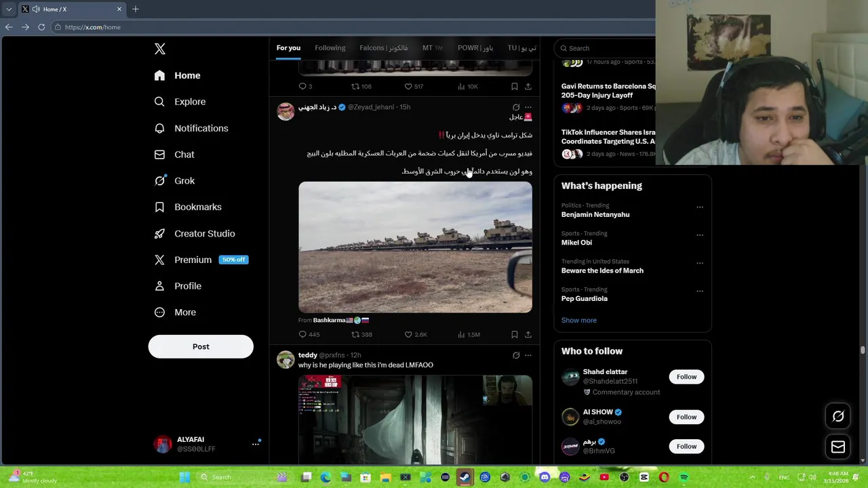The height and width of the screenshot is (488, 868).
Task: Switch to the POWR feed tab
Action: 475,48
